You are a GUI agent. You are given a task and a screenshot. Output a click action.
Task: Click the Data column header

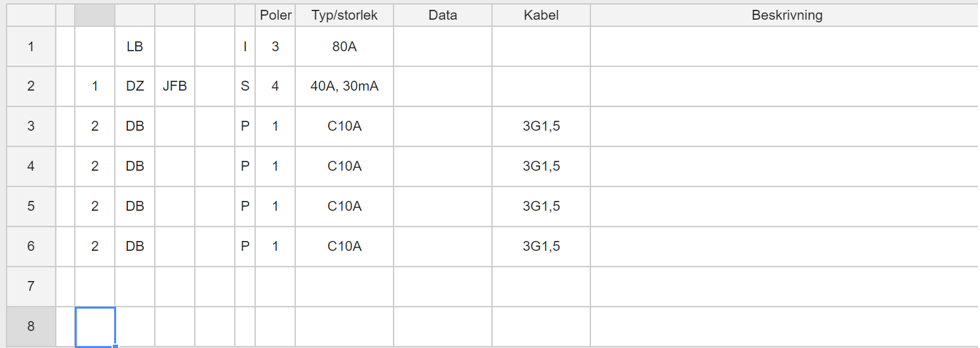tap(443, 15)
